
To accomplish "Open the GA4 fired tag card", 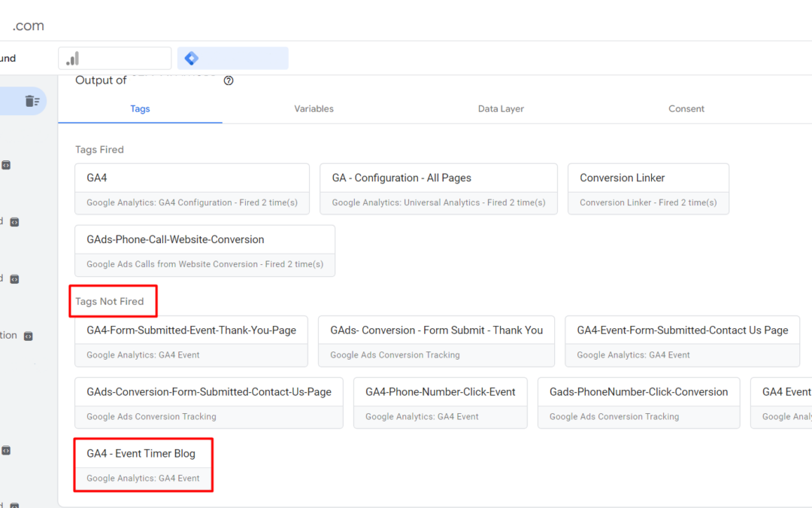I will (192, 189).
